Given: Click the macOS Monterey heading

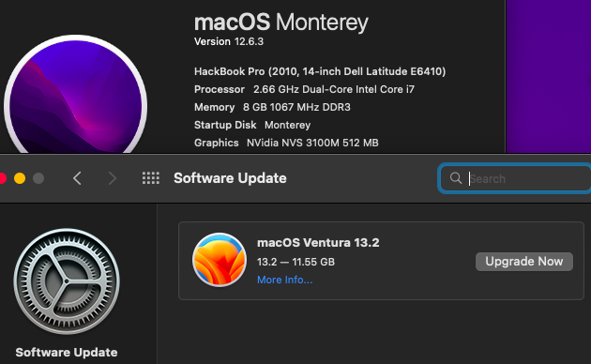Looking at the screenshot, I should [x=281, y=22].
